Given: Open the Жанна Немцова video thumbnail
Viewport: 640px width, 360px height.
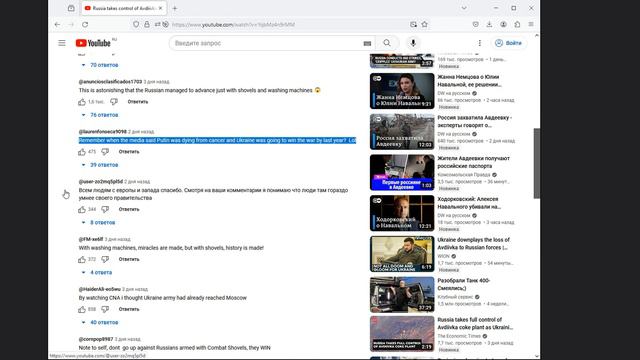Looking at the screenshot, I should coord(402,91).
